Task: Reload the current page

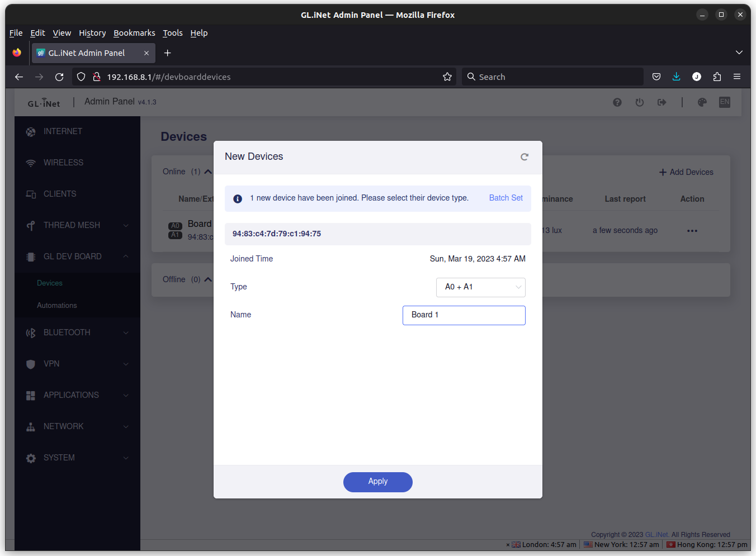Action: (59, 77)
